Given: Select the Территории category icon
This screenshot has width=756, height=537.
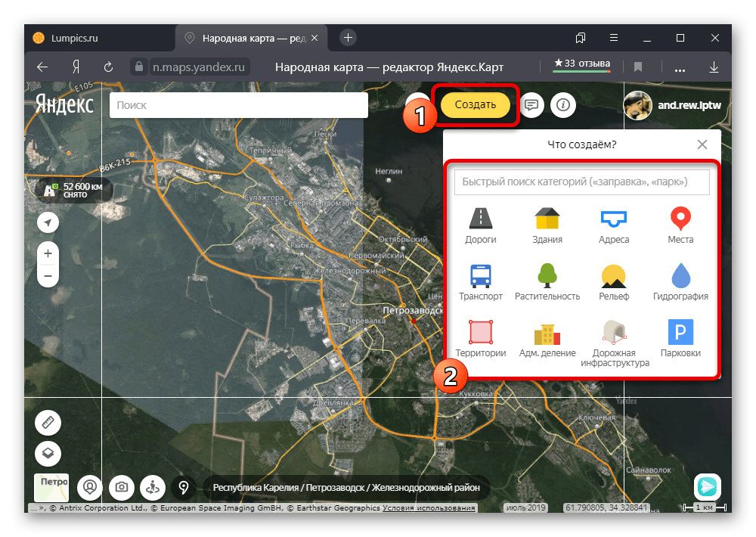Looking at the screenshot, I should coord(481,333).
